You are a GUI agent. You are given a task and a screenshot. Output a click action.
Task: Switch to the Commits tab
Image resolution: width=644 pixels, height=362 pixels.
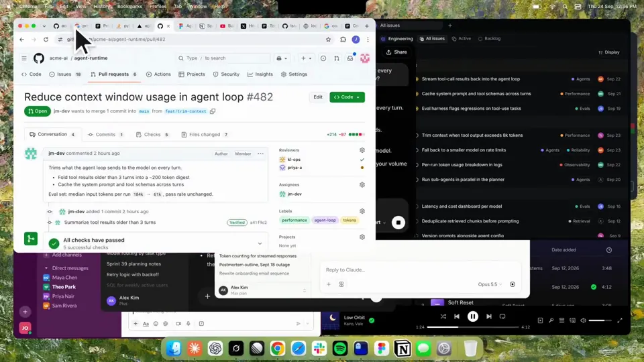[x=106, y=135]
